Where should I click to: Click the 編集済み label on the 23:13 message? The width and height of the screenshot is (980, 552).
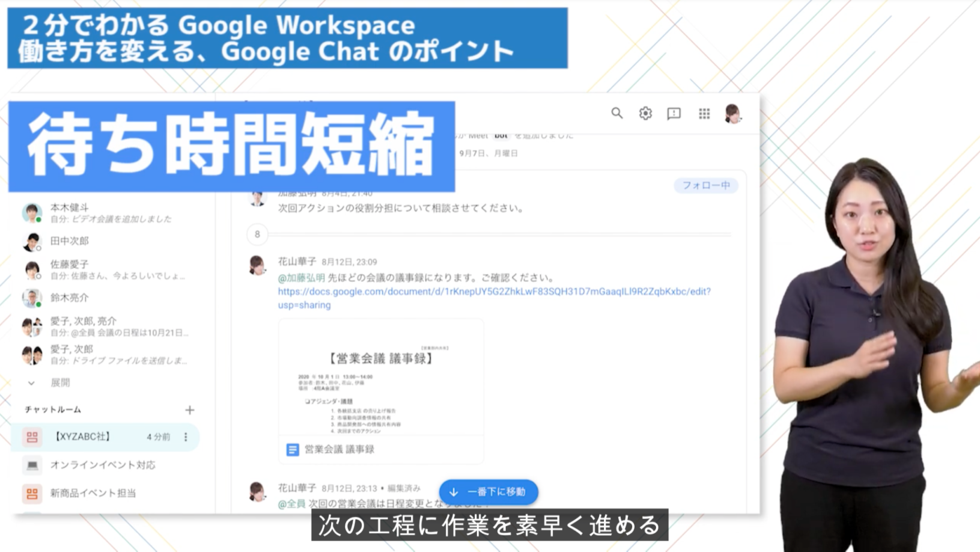tap(404, 488)
